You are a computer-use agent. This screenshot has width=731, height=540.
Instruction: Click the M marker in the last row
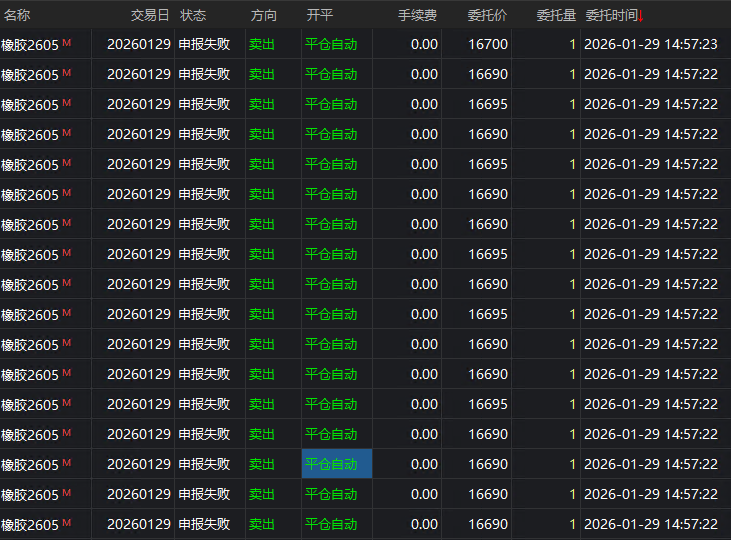(x=67, y=523)
